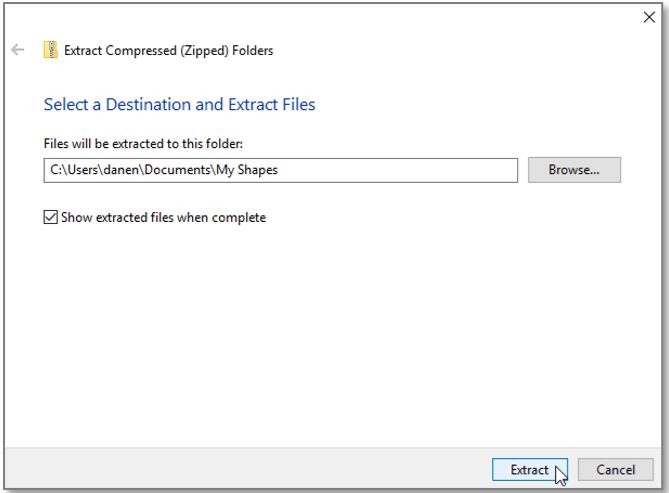Uncheck Show extracted files when complete
Screen dimensions: 669x493
click(x=51, y=217)
